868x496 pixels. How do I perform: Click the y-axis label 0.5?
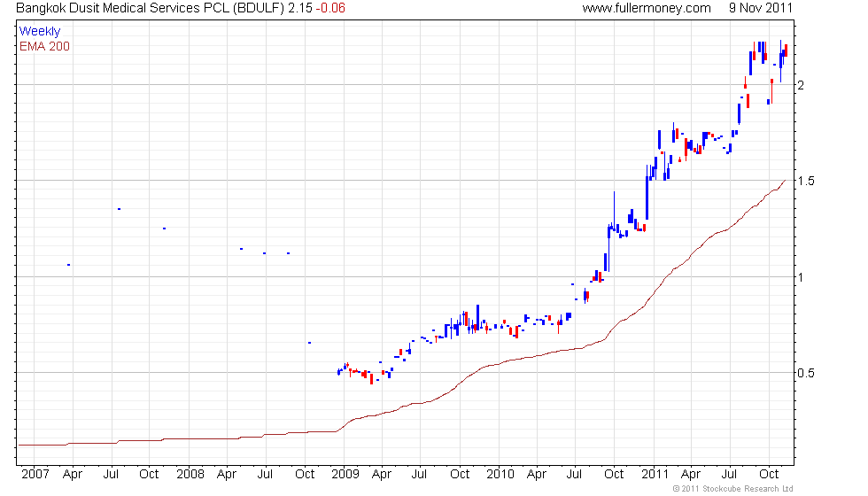pyautogui.click(x=805, y=373)
